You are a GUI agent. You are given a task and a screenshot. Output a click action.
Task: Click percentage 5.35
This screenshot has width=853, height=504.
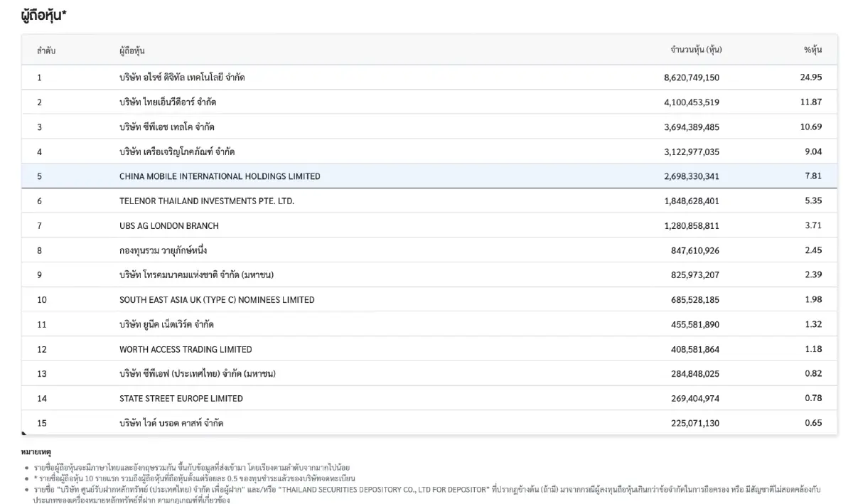point(813,201)
